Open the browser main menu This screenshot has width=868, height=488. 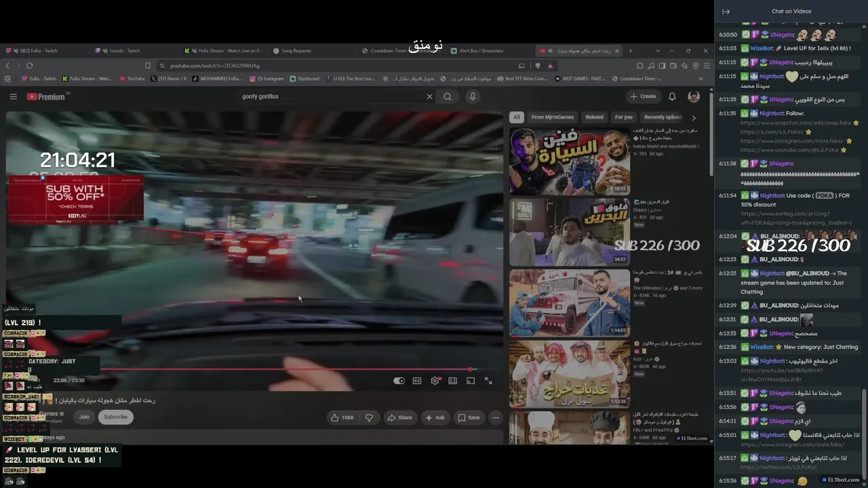[707, 66]
